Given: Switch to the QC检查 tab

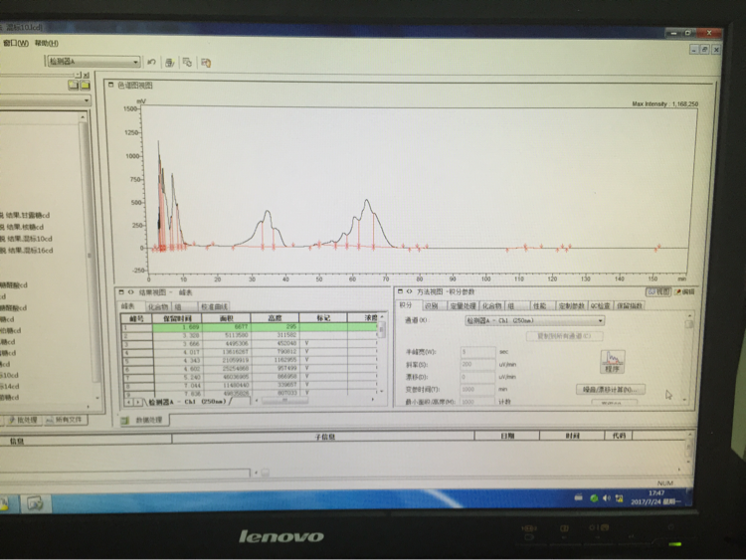Looking at the screenshot, I should tap(601, 306).
